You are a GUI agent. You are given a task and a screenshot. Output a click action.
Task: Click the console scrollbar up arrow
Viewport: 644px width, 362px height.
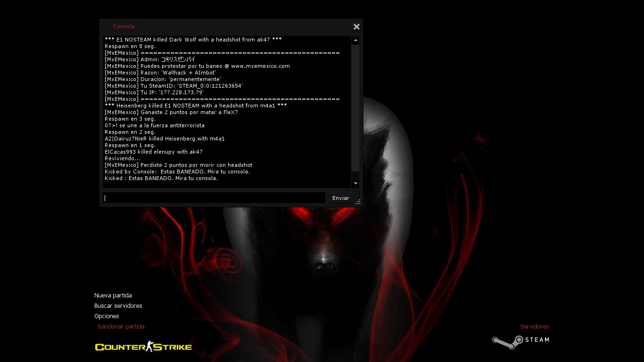[355, 41]
